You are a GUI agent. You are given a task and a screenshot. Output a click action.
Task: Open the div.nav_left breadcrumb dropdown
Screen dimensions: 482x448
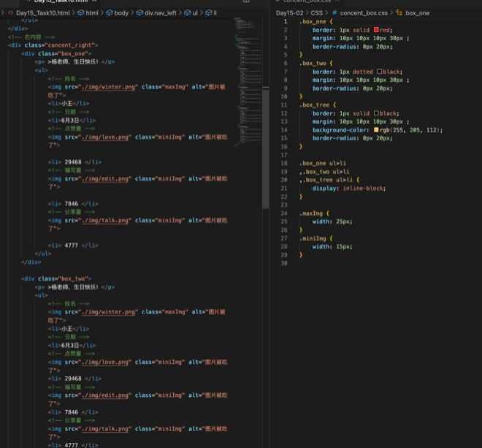(160, 13)
